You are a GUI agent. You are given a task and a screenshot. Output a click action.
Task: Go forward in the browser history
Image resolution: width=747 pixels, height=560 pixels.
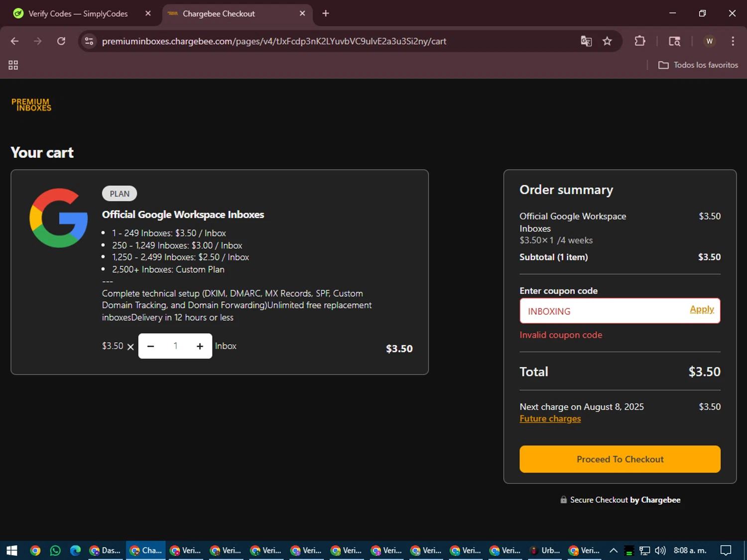37,41
